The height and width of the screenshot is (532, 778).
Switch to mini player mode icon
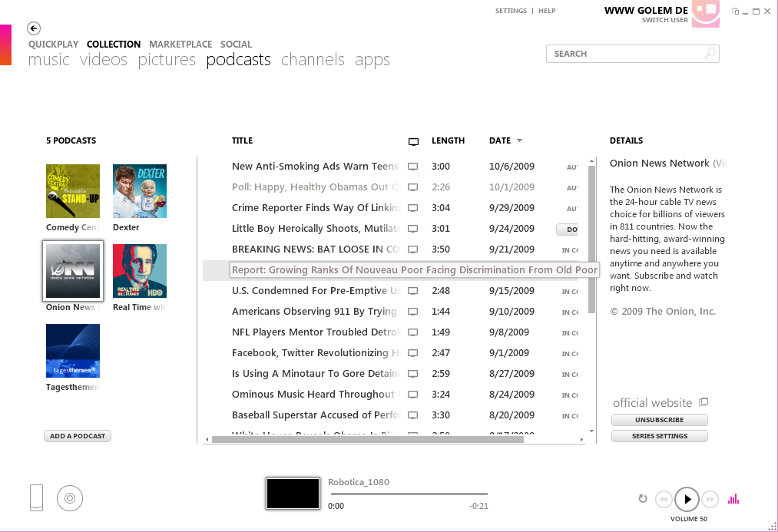point(736,12)
